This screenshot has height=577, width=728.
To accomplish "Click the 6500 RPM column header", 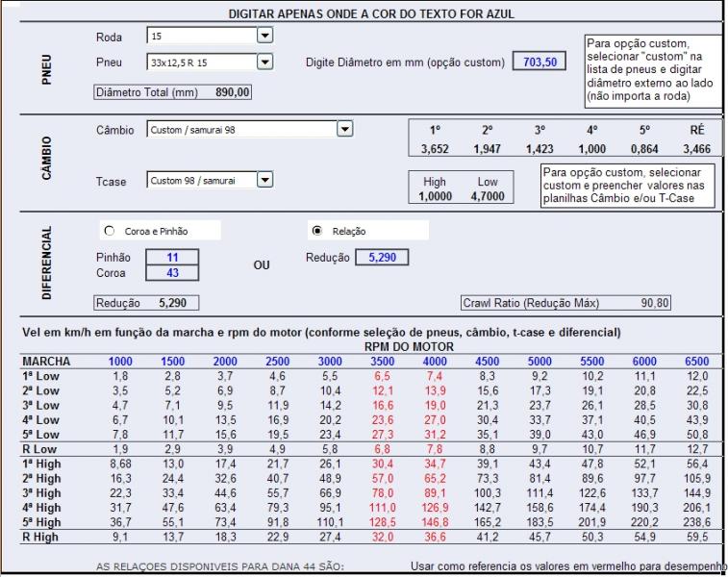I will pyautogui.click(x=697, y=362).
